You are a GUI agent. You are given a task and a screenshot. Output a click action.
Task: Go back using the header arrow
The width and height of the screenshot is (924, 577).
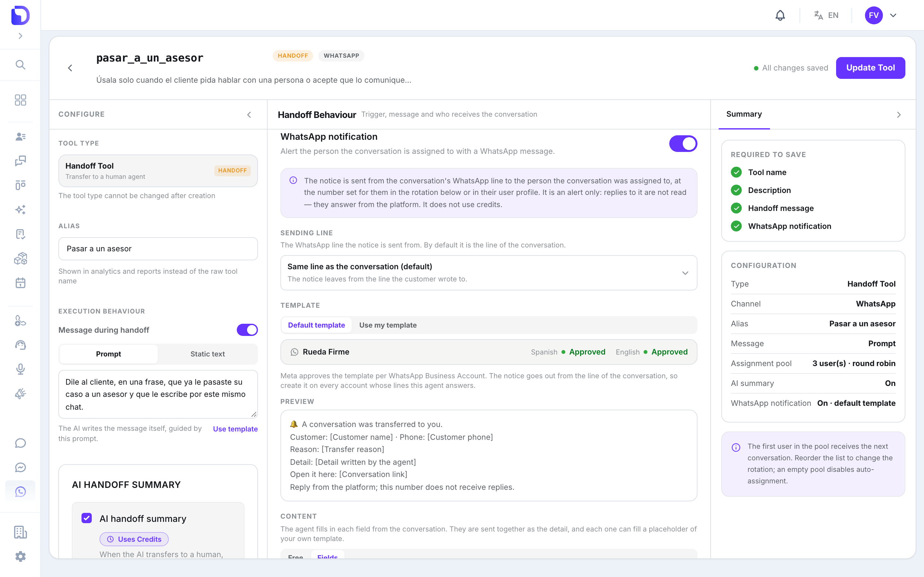coord(70,68)
